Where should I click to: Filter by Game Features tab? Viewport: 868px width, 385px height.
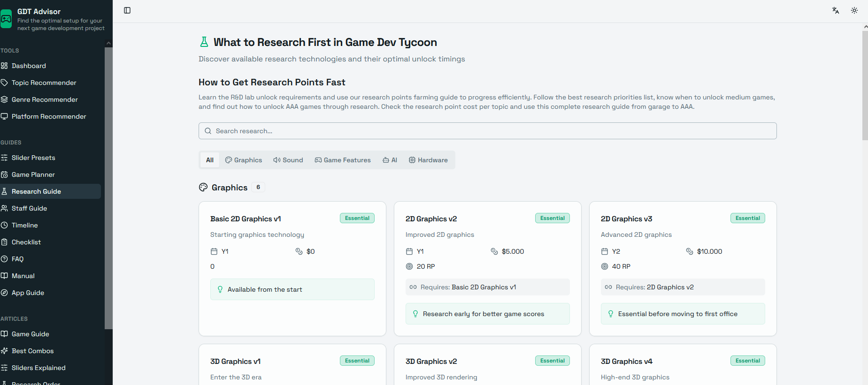tap(343, 160)
